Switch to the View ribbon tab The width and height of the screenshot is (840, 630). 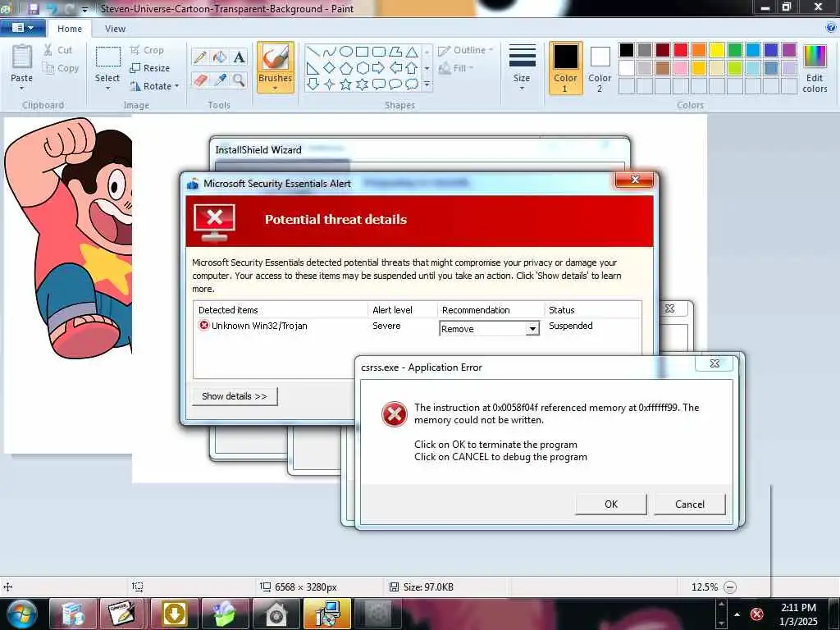coord(115,29)
